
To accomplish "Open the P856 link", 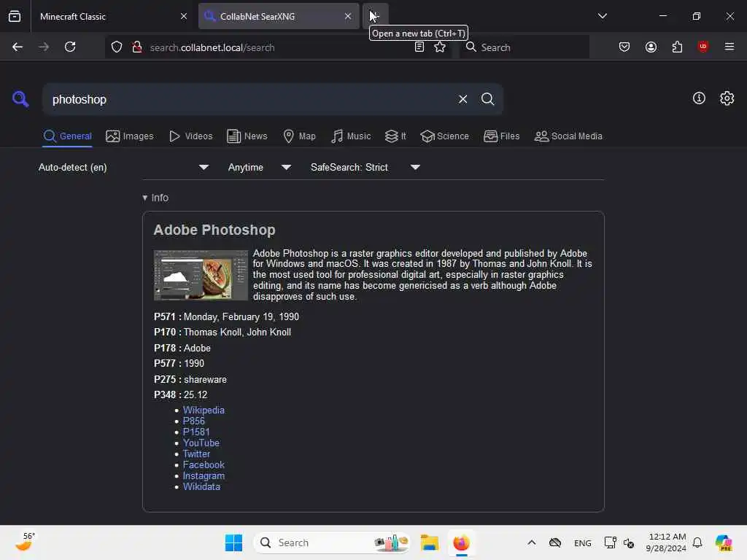I will [x=194, y=421].
